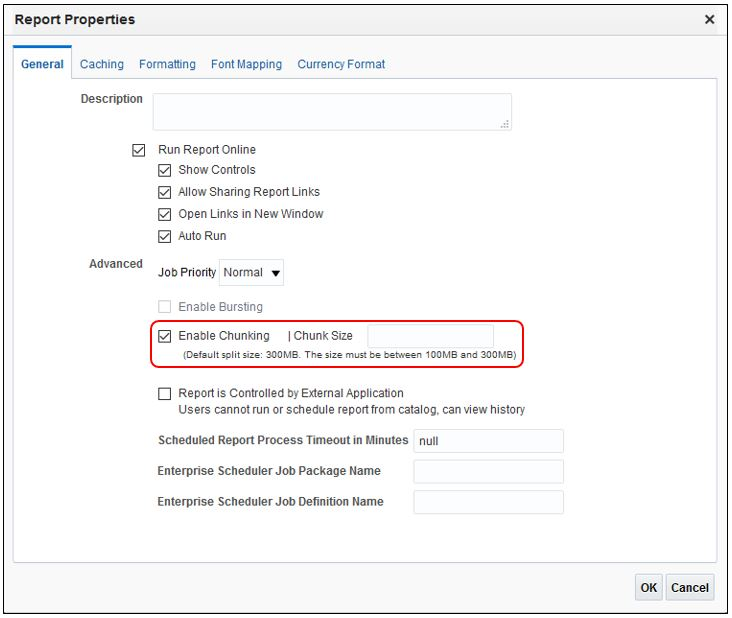Screen dimensions: 732x618
Task: Open the Formatting tab
Action: point(167,64)
